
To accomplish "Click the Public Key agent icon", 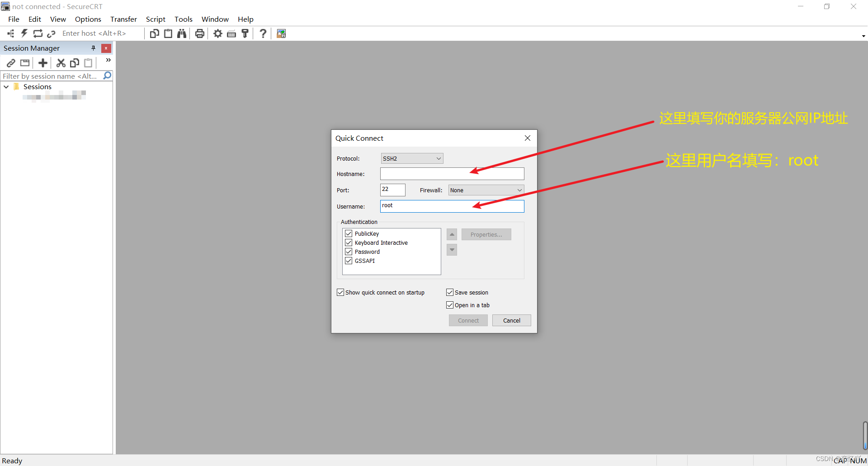I will (245, 33).
